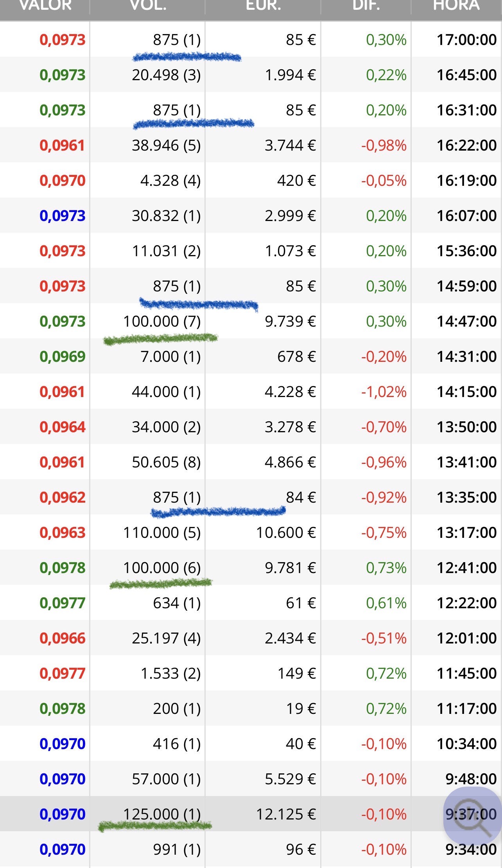The image size is (502, 868).
Task: Sort by the VOL. column header
Action: tap(148, 6)
